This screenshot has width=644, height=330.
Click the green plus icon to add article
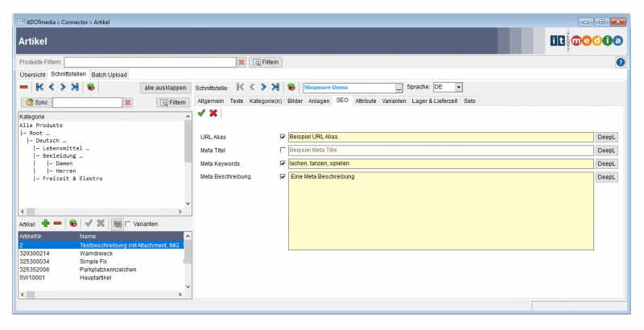45,223
